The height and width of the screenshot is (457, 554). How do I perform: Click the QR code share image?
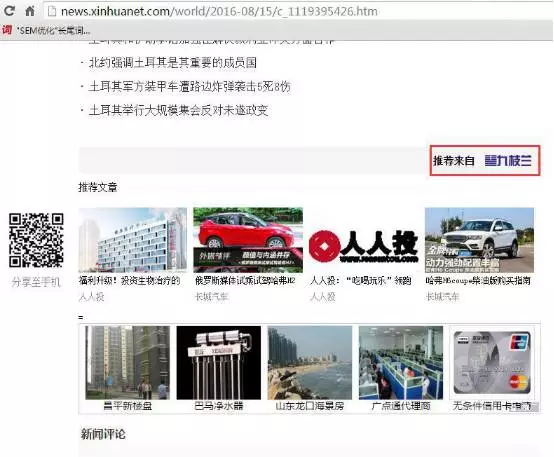[x=36, y=240]
